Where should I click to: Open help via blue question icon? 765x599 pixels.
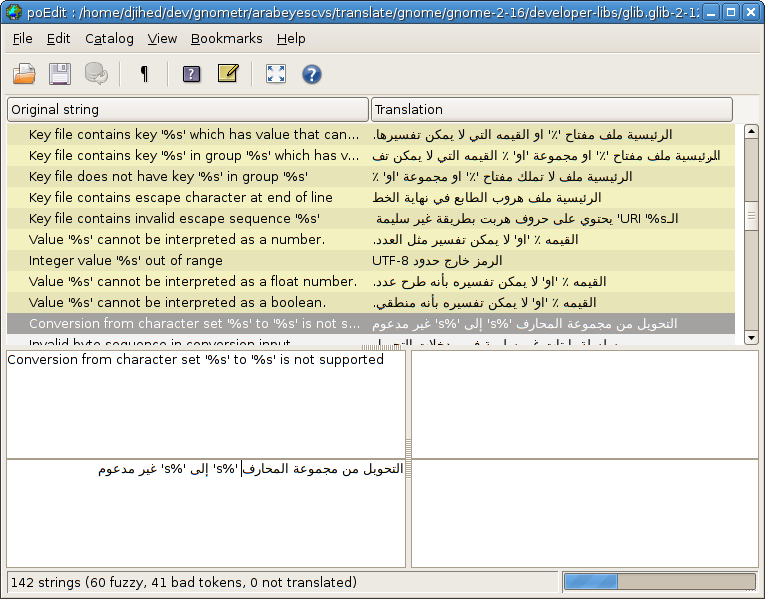point(311,74)
